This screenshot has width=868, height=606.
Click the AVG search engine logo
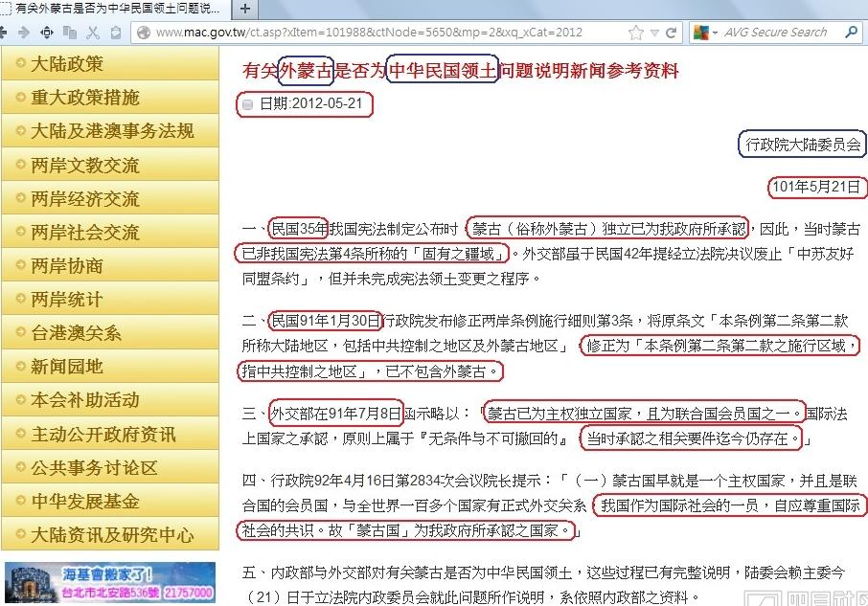click(701, 33)
